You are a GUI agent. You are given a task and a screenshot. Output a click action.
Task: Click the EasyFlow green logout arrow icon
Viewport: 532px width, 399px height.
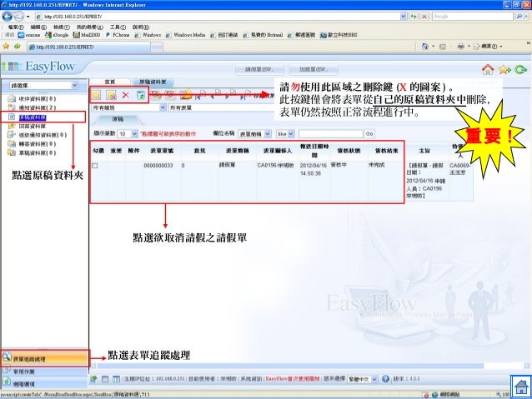click(x=520, y=69)
